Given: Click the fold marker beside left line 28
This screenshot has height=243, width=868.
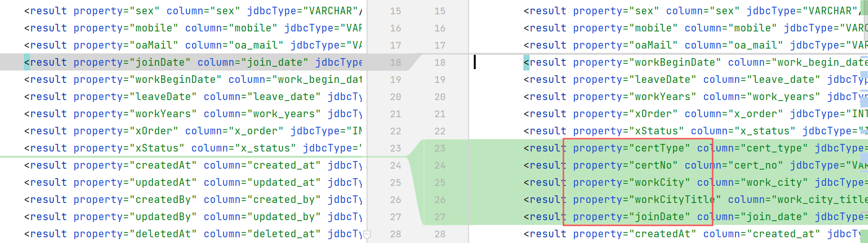Looking at the screenshot, I should coord(367,234).
